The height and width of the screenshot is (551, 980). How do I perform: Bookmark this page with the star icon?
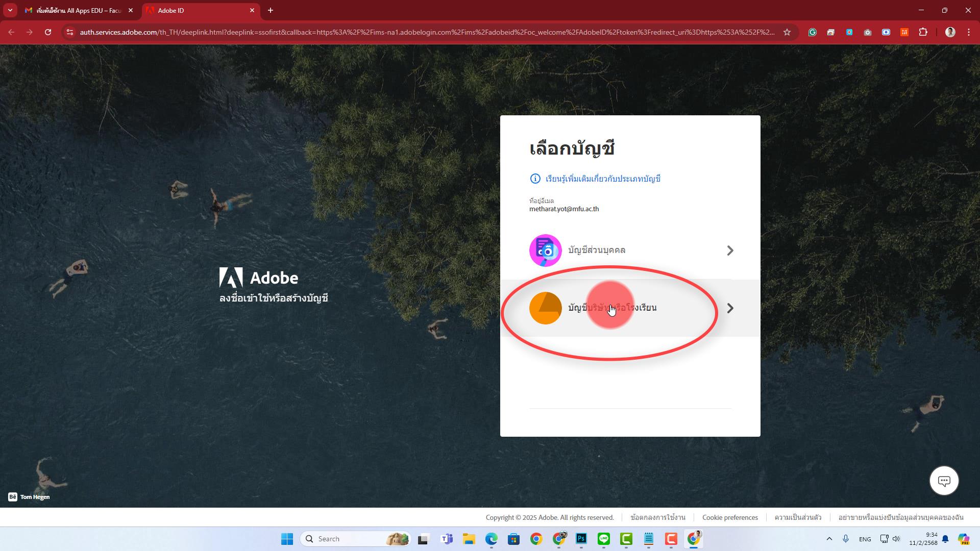[787, 32]
